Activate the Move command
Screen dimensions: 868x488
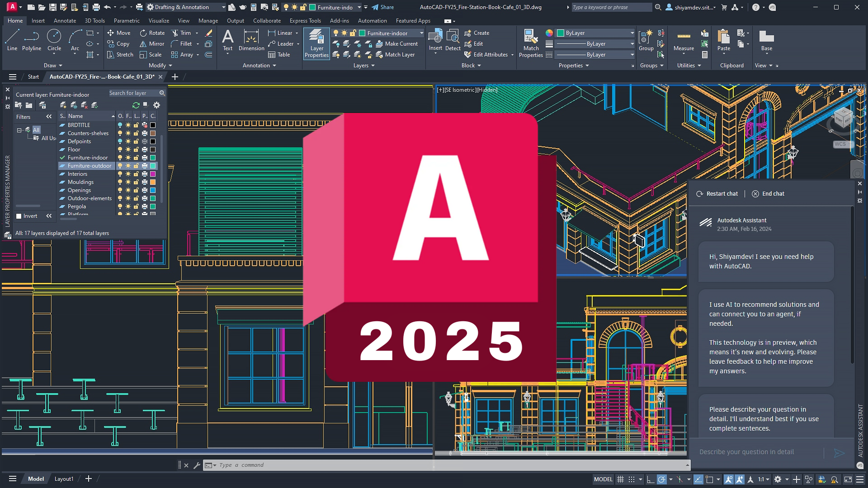(118, 33)
